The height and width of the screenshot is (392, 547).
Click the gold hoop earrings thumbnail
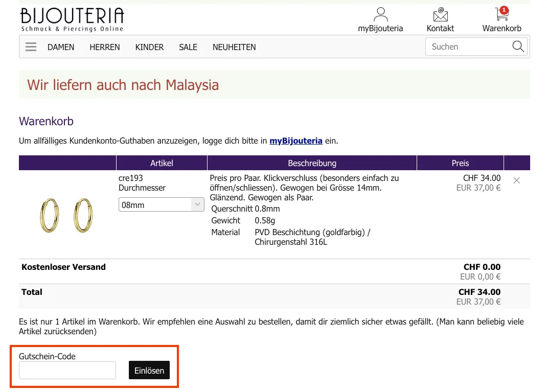coord(66,215)
